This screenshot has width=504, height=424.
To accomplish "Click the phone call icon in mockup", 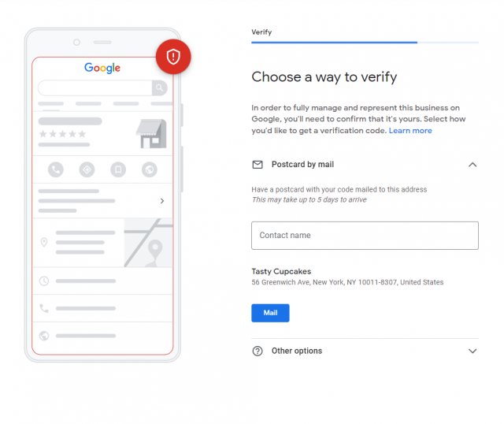I will tap(55, 169).
